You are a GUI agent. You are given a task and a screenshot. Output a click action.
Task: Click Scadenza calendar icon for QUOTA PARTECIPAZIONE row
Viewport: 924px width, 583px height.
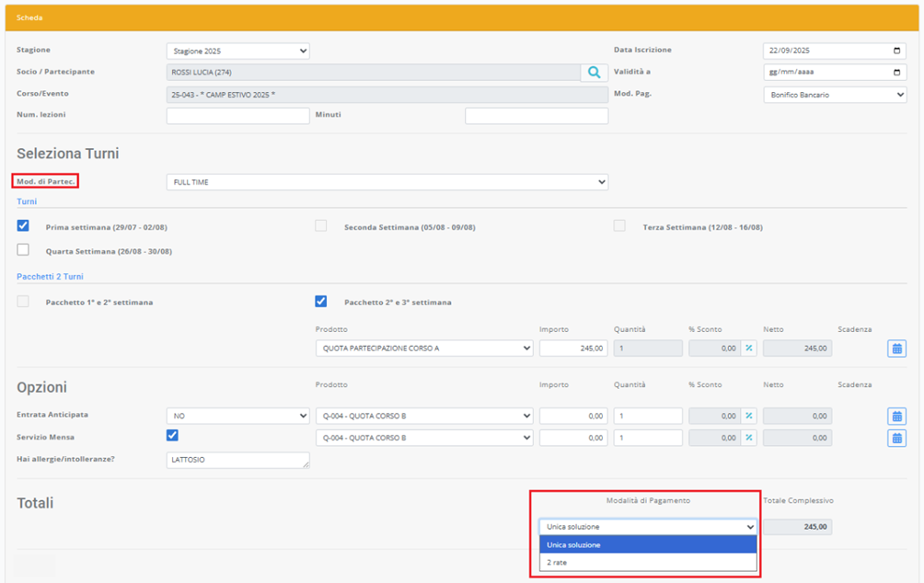pyautogui.click(x=896, y=349)
